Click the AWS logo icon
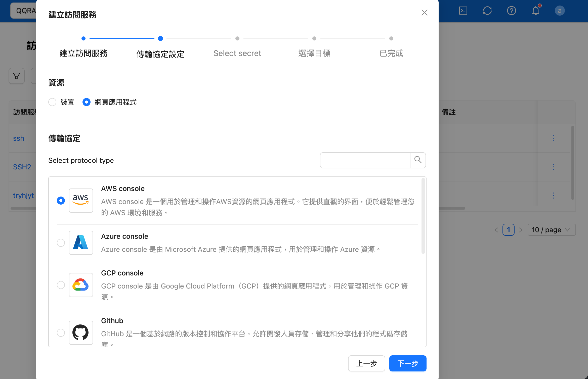The image size is (588, 379). click(x=81, y=200)
